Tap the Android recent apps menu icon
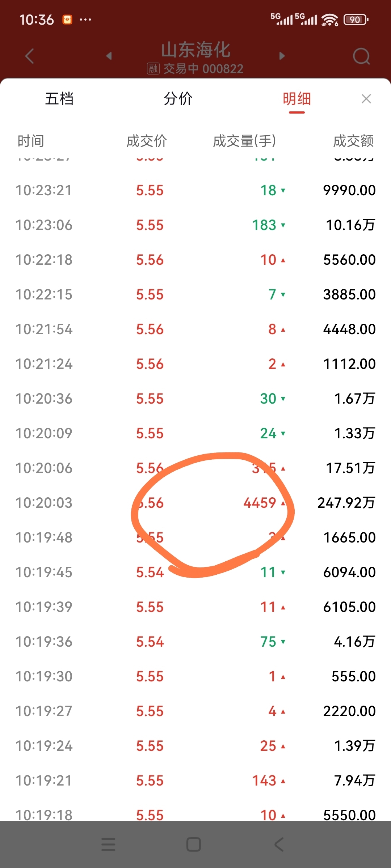 108,844
